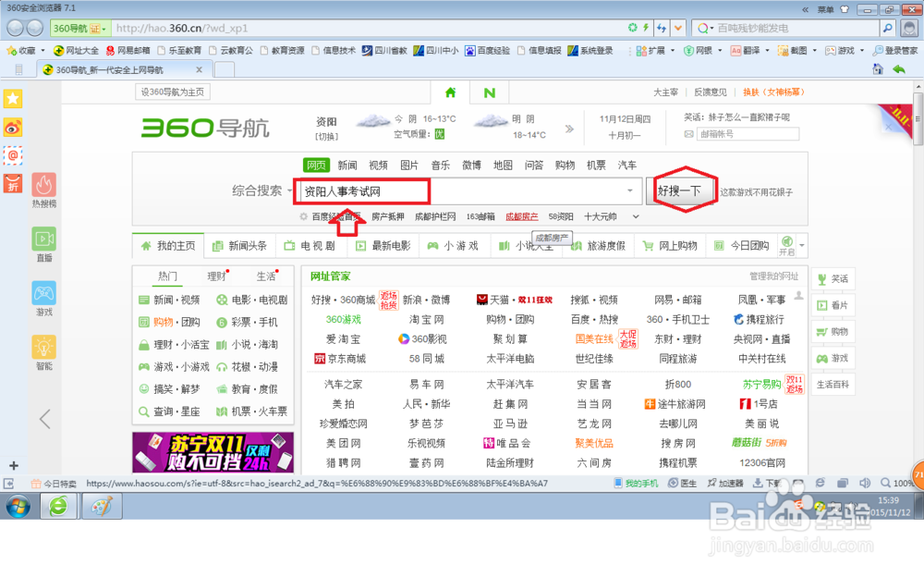
Task: Open dropdown arrow after 开启 in tab row
Action: coord(801,245)
